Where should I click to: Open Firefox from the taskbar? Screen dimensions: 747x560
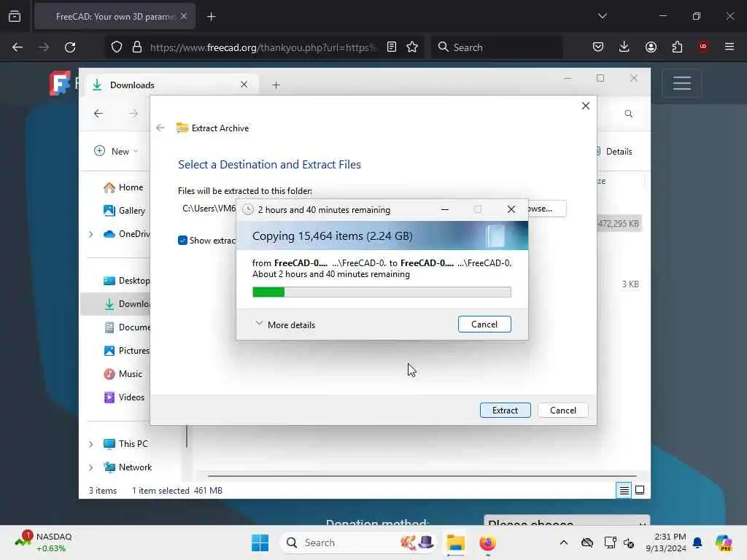coord(487,542)
